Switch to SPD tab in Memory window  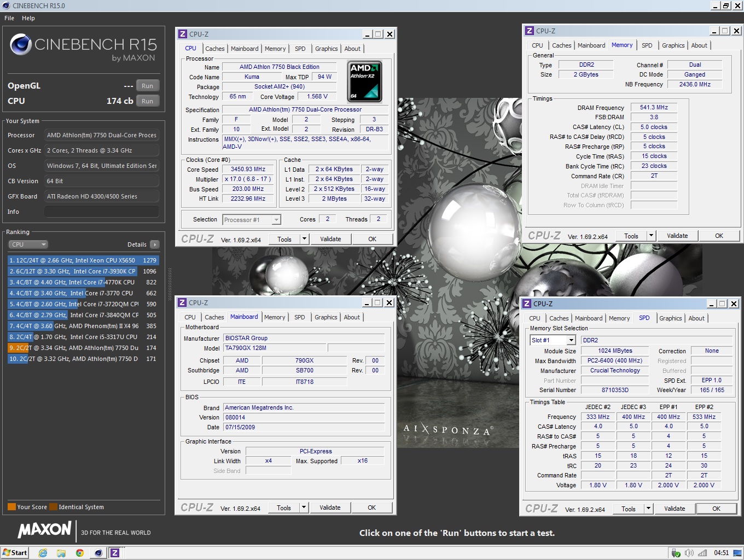647,45
